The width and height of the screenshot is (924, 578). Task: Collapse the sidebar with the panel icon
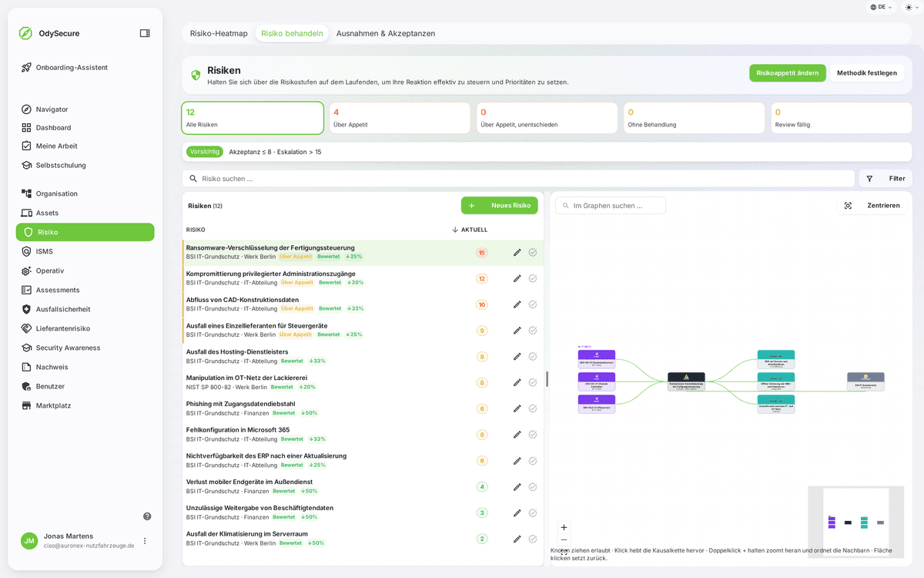[145, 33]
